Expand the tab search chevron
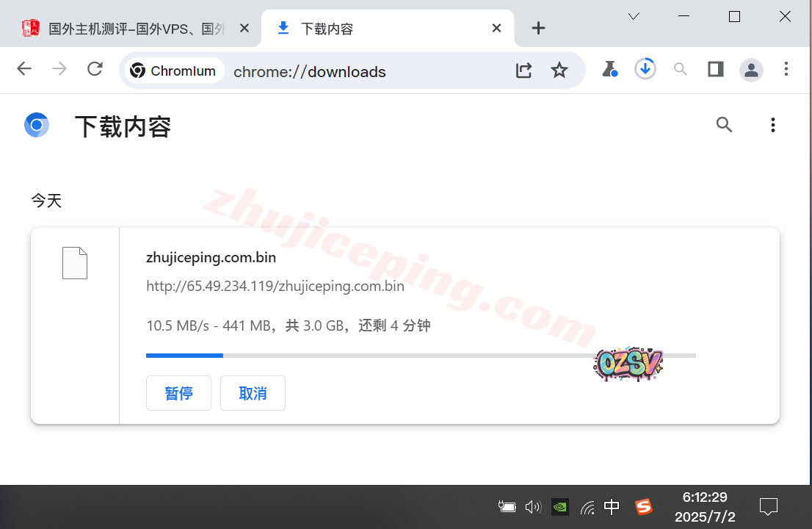Image resolution: width=812 pixels, height=529 pixels. (634, 16)
